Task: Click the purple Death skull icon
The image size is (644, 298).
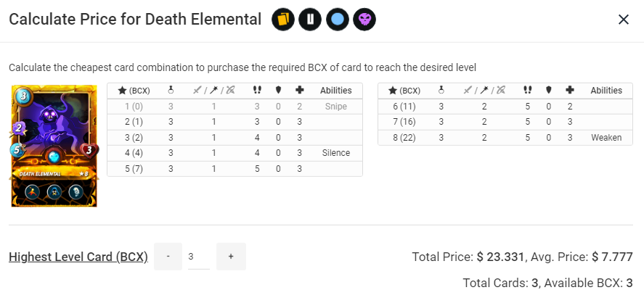Action: [364, 20]
